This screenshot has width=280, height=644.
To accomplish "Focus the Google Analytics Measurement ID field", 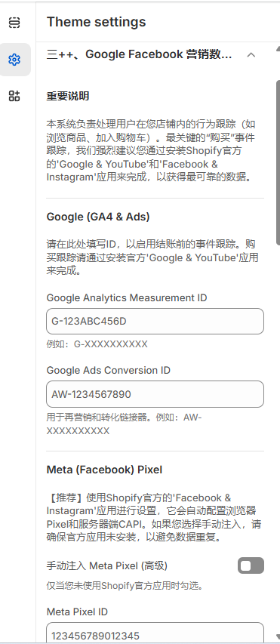I will (x=155, y=321).
